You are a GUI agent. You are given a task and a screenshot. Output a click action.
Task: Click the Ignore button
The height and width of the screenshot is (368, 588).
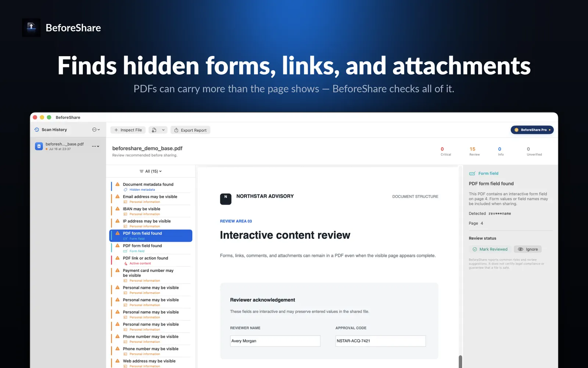528,249
